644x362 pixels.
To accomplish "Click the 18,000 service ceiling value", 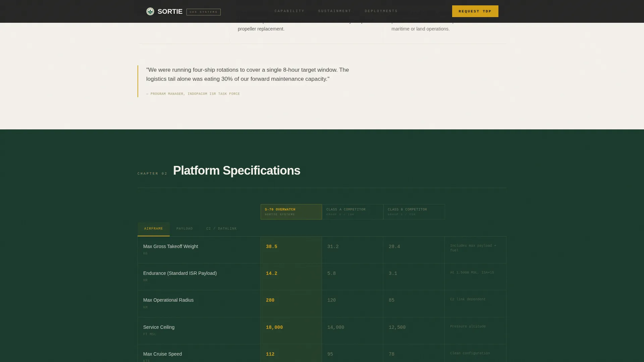I will (x=274, y=327).
